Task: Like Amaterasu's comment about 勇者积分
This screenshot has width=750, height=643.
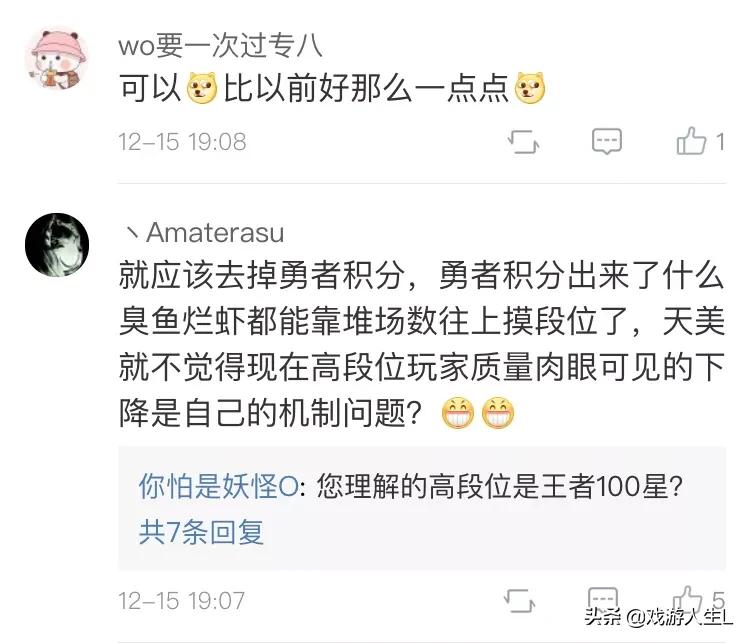Action: (688, 599)
